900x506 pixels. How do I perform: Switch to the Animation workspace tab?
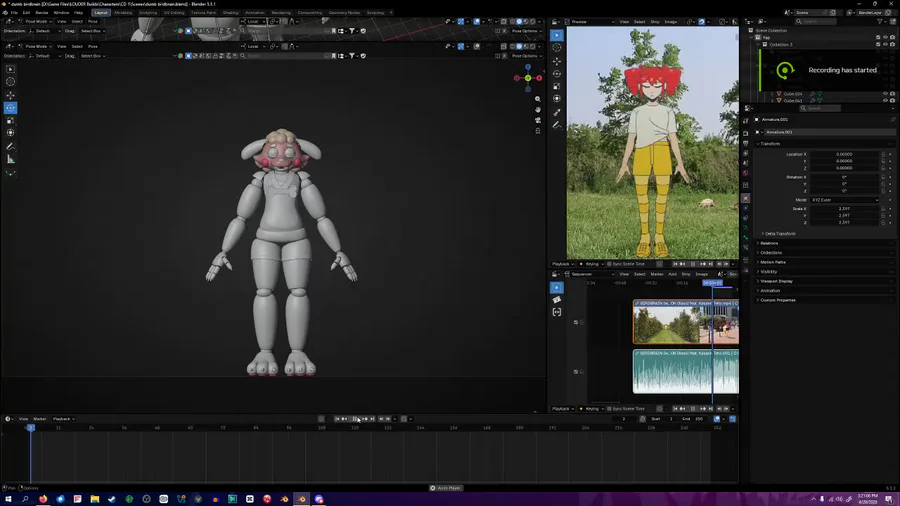255,12
